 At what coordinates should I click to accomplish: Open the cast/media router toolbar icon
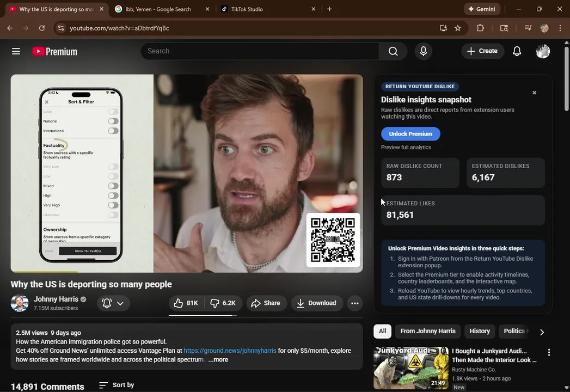tap(504, 28)
